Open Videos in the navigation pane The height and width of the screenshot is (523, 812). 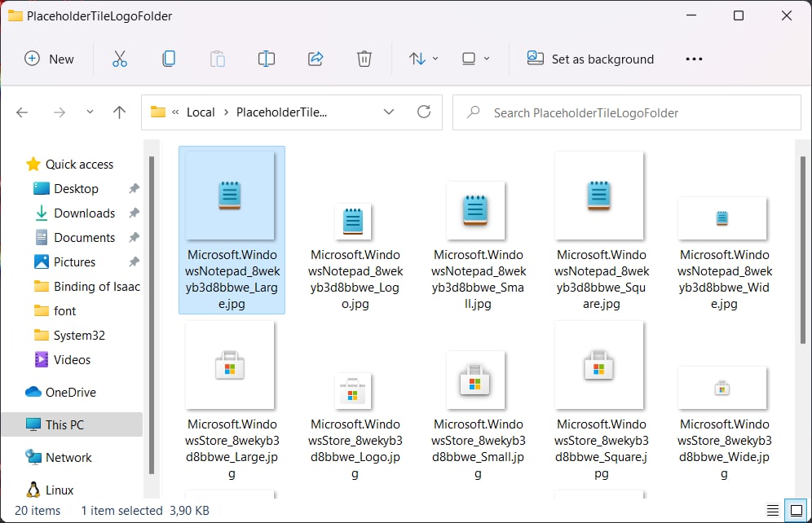click(x=63, y=359)
